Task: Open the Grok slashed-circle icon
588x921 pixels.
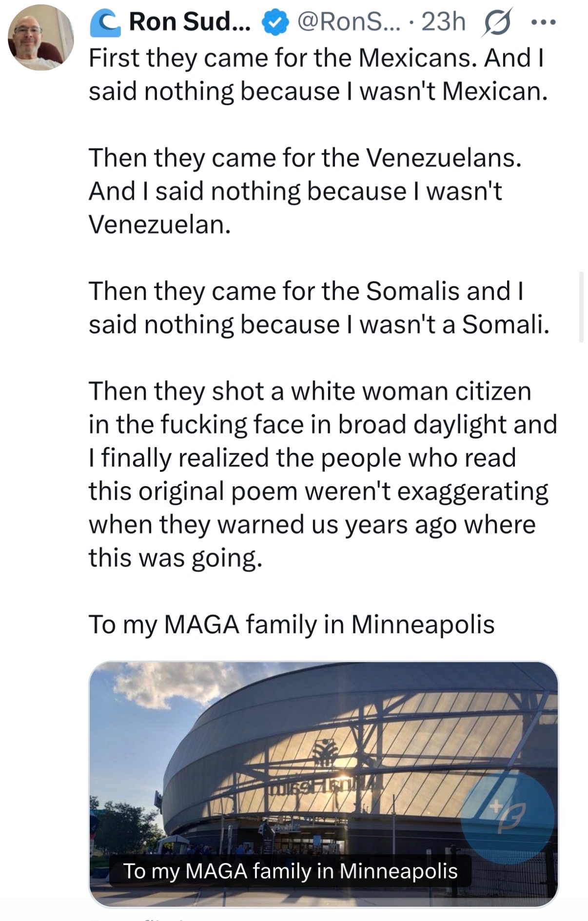Action: (497, 22)
